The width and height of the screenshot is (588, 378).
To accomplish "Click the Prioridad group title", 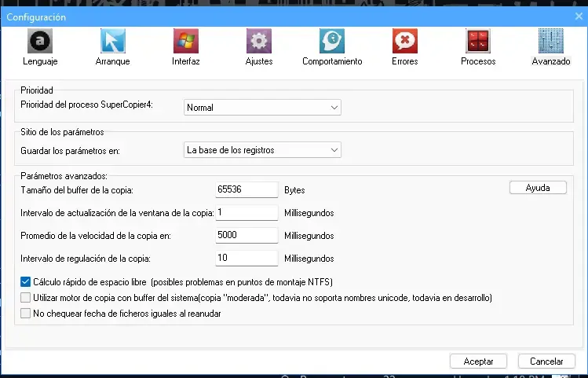I will click(x=37, y=90).
